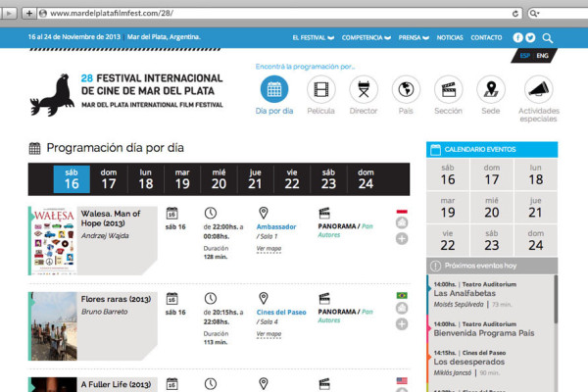Click Ver mapa under Cines del Paseo
This screenshot has width=588, height=392.
[269, 334]
